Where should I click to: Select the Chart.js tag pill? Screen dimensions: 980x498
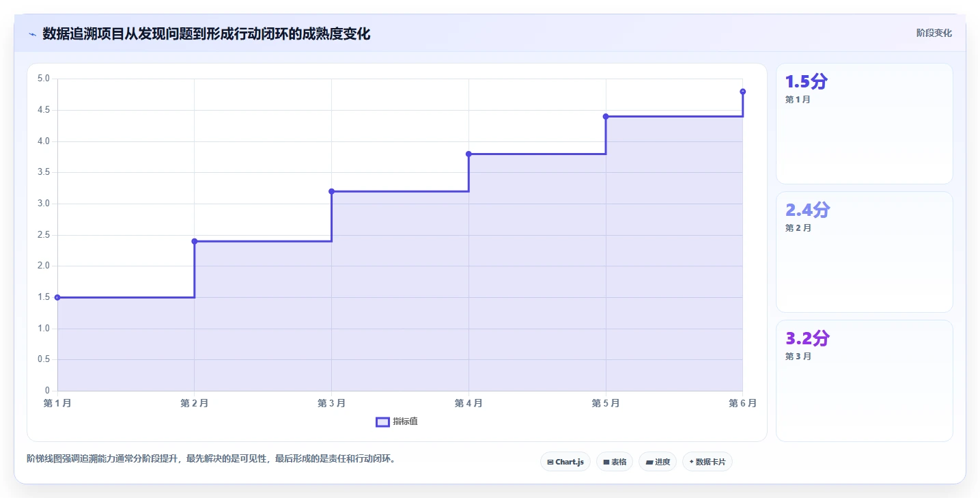click(x=565, y=462)
